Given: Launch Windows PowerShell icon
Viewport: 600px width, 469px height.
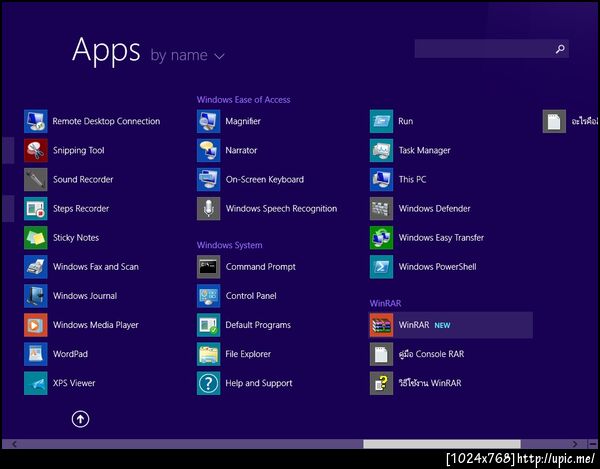Looking at the screenshot, I should 382,267.
